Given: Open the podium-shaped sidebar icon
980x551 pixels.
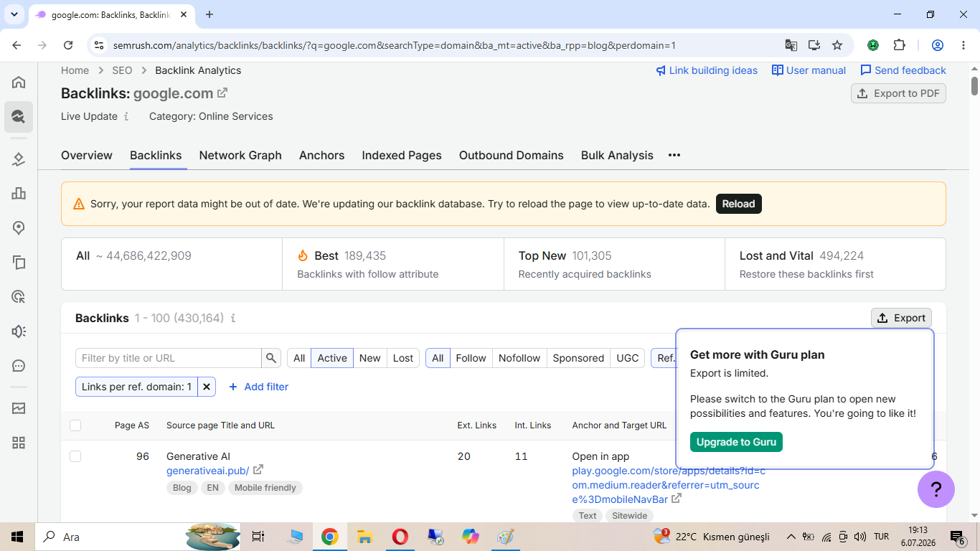Looking at the screenshot, I should (19, 193).
